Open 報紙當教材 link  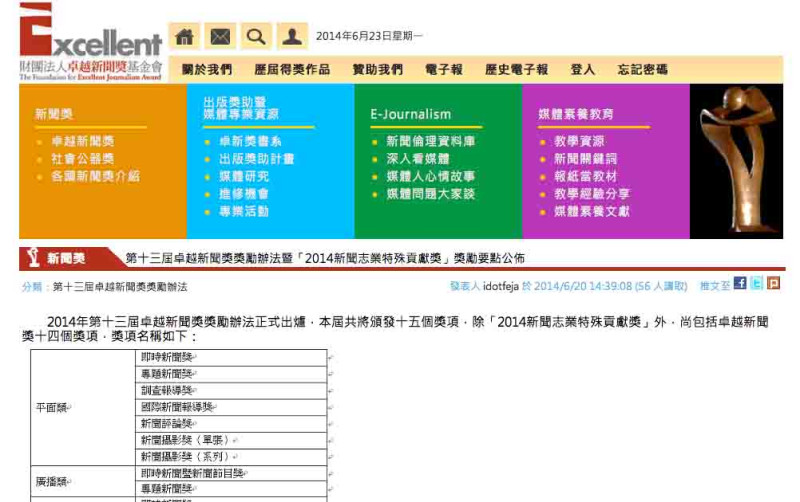click(586, 177)
